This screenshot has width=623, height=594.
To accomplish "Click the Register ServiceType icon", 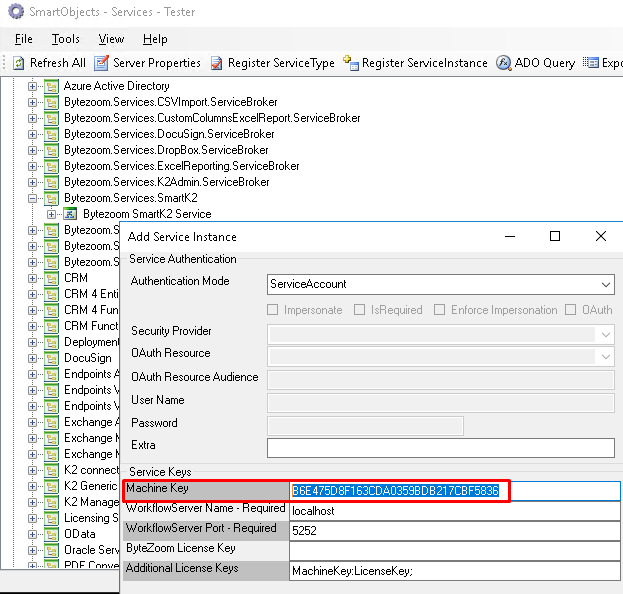I will pyautogui.click(x=217, y=63).
